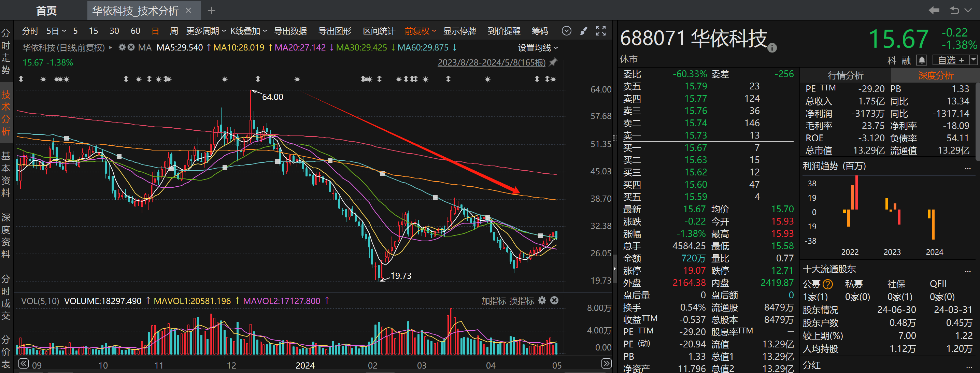Click the 2023/8/28-2024/5/8 date range link
980x373 pixels.
(x=491, y=62)
